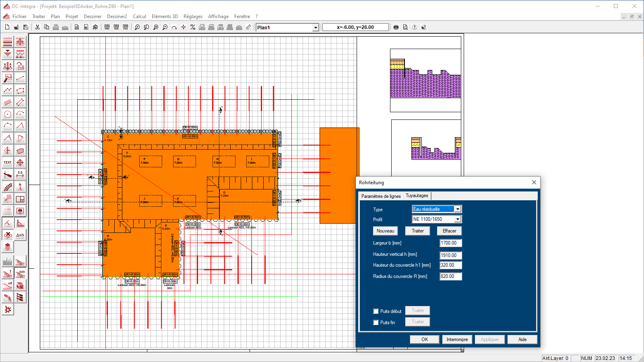
Task: Choose the polyline drawing tool
Action: click(x=8, y=90)
